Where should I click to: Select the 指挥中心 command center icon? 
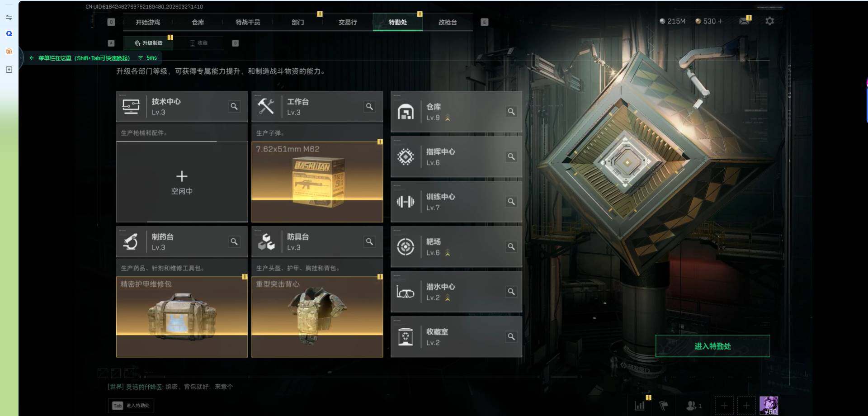[406, 157]
